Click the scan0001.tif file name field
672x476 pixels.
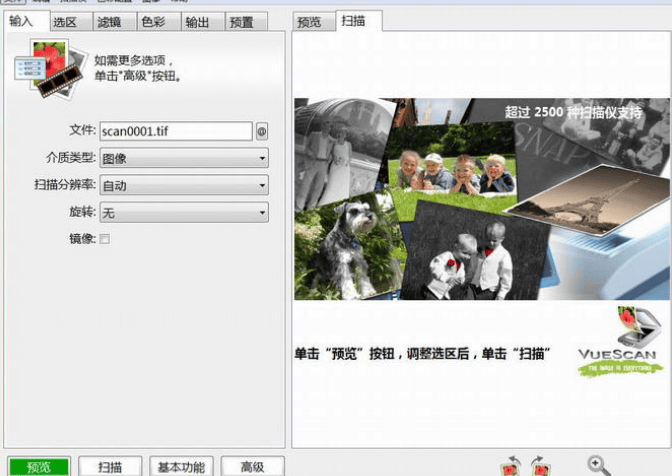pos(175,131)
